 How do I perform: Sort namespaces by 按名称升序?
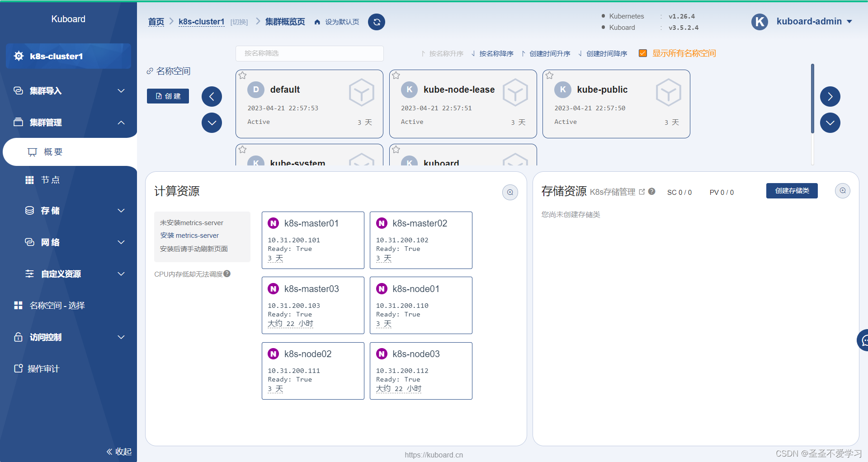click(442, 53)
